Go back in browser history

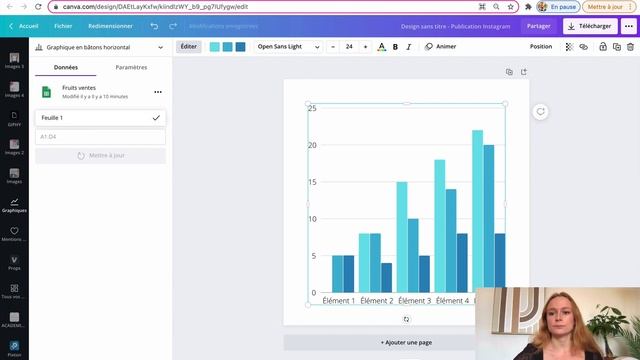[9, 7]
